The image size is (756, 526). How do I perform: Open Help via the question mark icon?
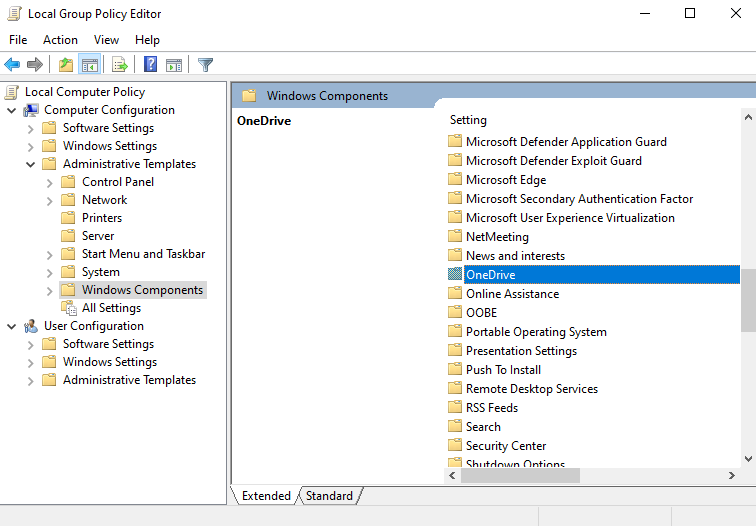(150, 65)
